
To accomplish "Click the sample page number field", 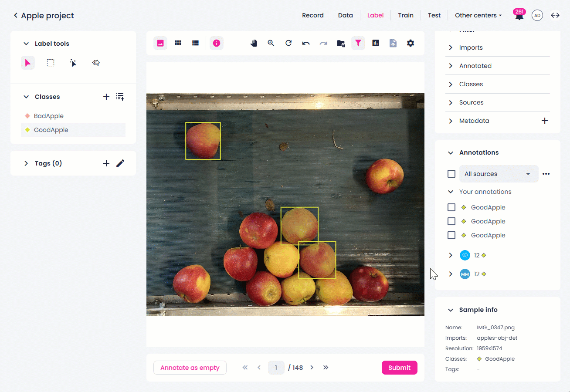I will [276, 368].
